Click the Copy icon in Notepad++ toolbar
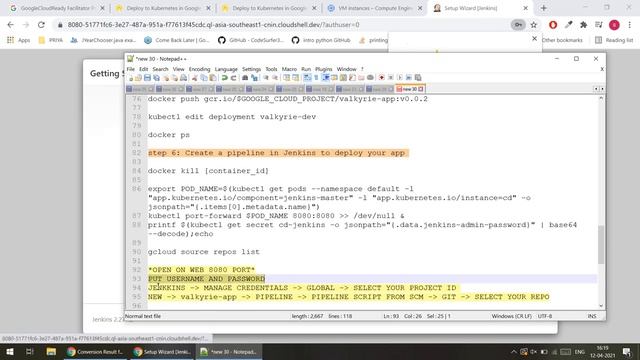The height and width of the screenshot is (360, 640). pos(204,78)
